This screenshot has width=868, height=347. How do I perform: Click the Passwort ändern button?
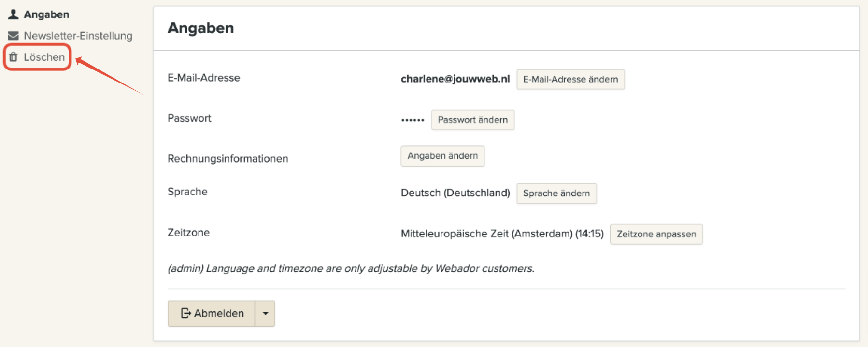[472, 120]
